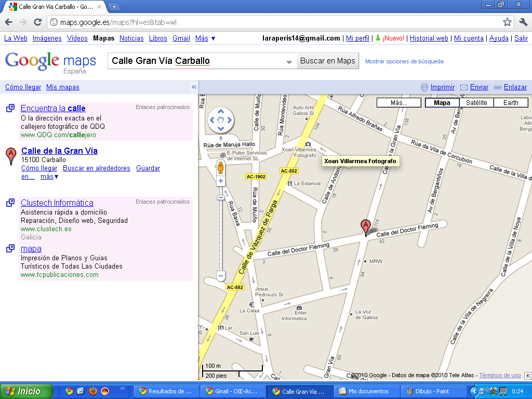
Task: Open the search box suggestions dropdown arrow
Action: (289, 62)
